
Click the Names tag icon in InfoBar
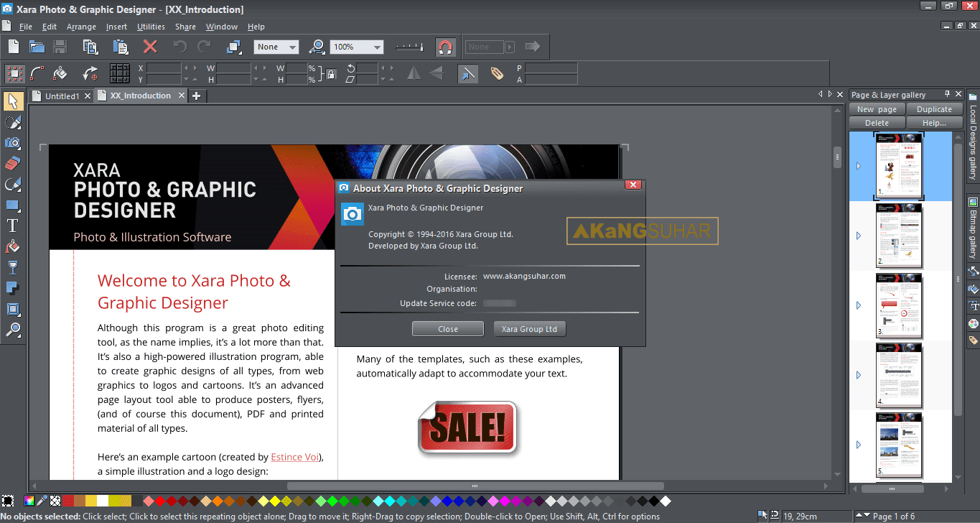(497, 73)
